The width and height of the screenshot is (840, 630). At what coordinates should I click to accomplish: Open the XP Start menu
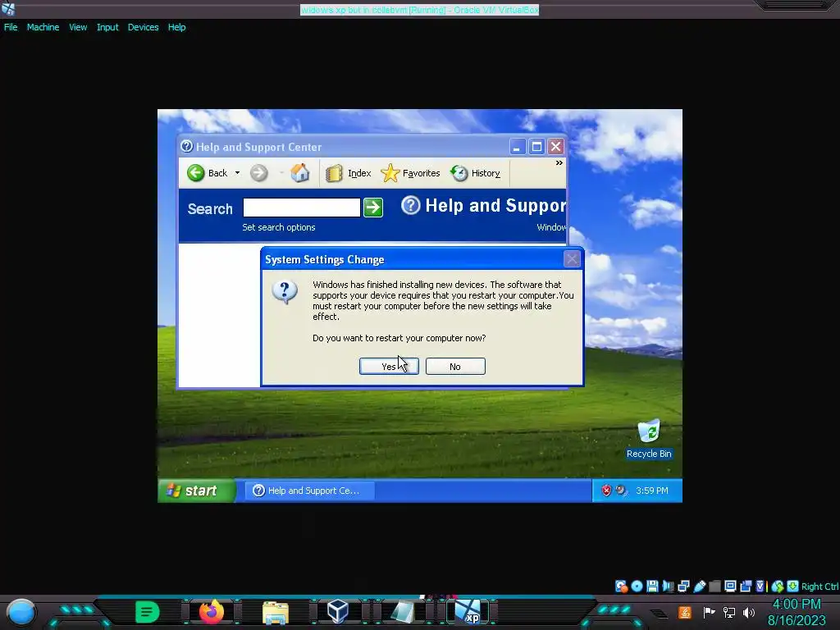pyautogui.click(x=197, y=491)
